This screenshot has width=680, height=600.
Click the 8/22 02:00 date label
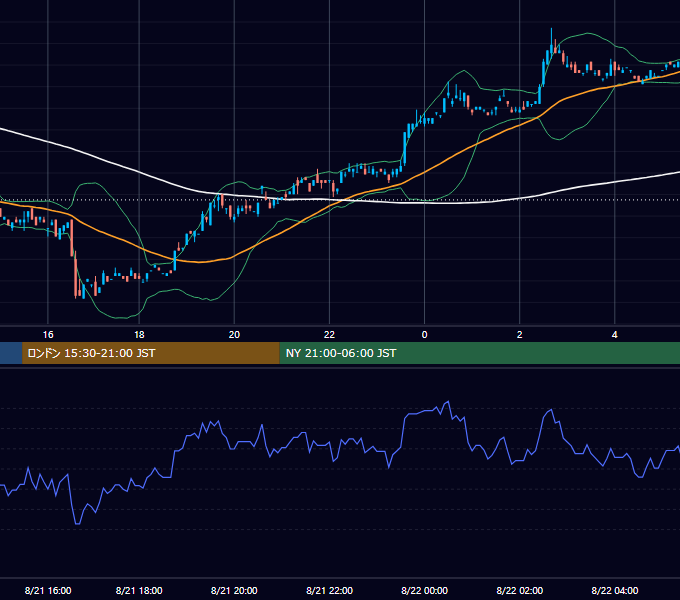point(520,590)
